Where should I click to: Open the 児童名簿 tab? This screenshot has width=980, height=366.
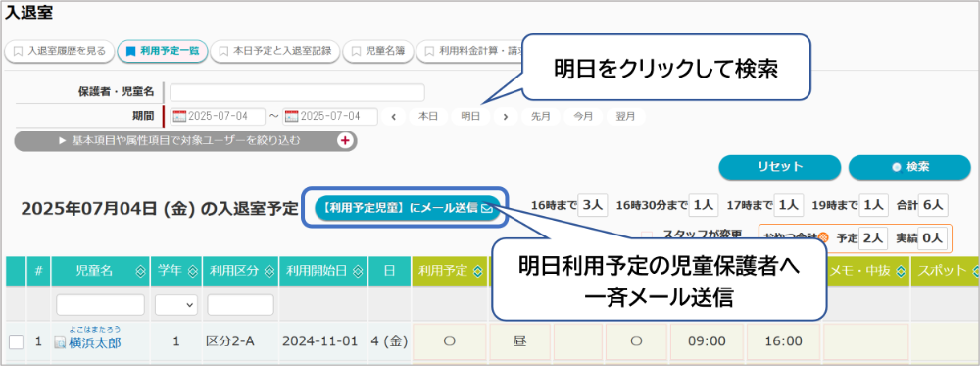tap(378, 51)
